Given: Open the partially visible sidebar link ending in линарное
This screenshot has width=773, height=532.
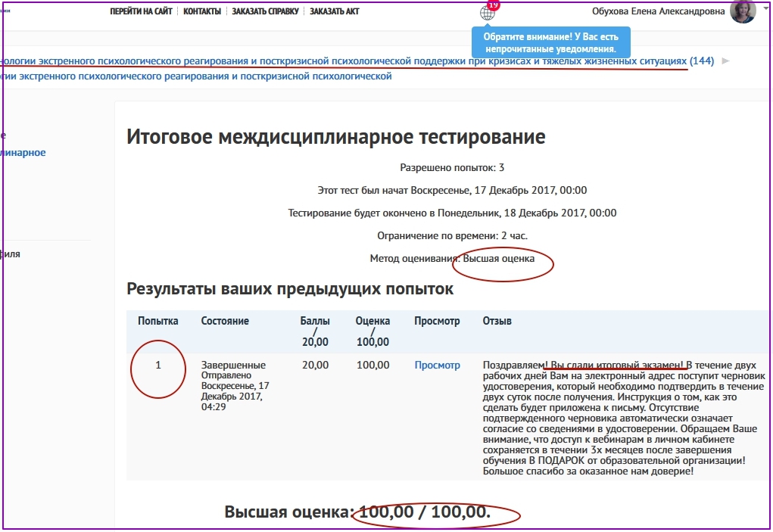Looking at the screenshot, I should 23,153.
